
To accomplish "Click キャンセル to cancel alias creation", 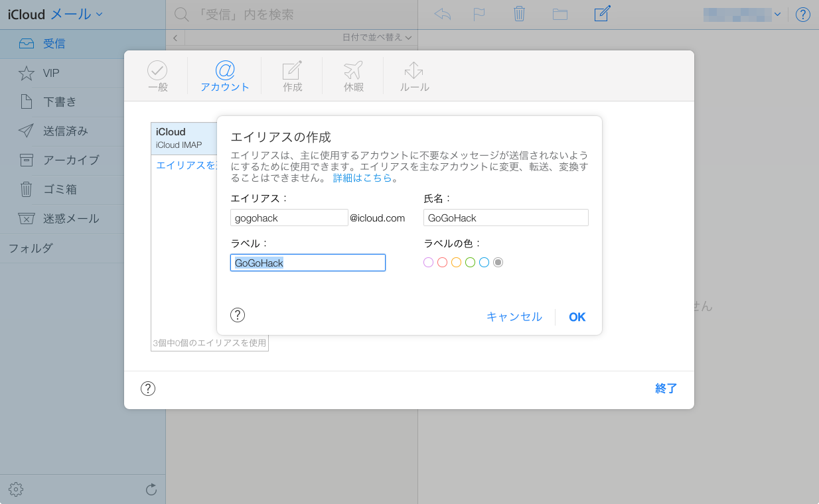I will pos(514,317).
